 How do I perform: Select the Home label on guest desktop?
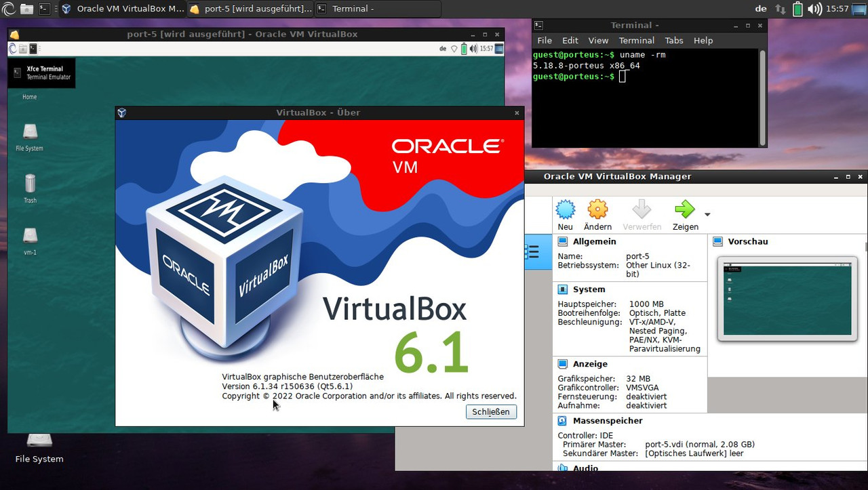[29, 97]
